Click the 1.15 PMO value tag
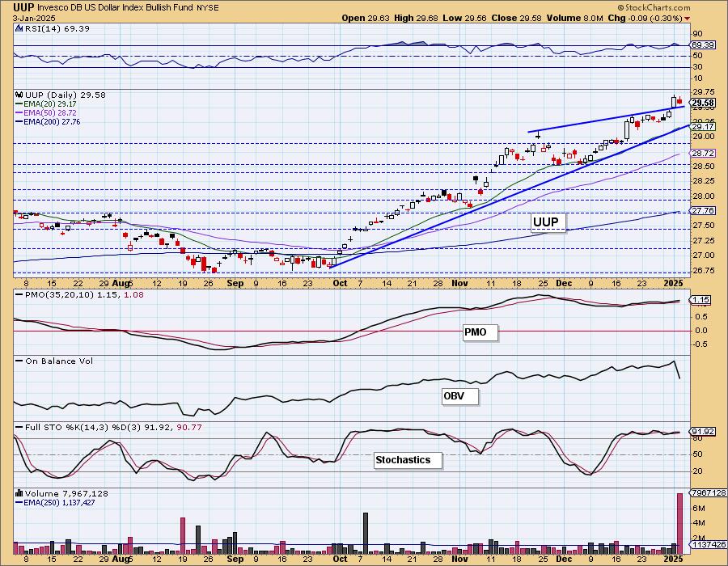This screenshot has width=728, height=566. coord(700,300)
